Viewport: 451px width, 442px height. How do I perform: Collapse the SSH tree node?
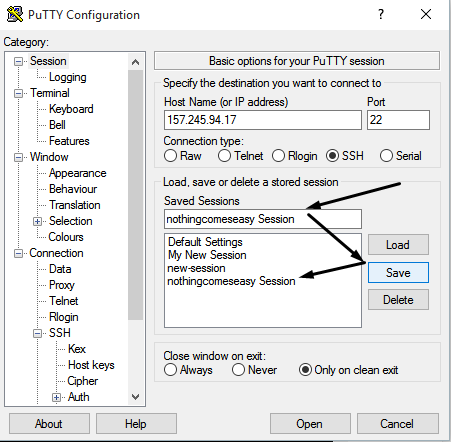pos(37,333)
